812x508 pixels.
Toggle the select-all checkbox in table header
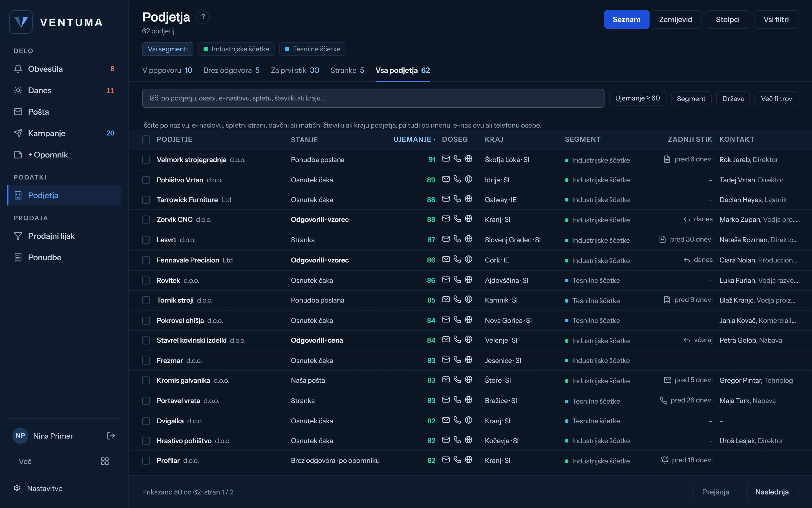[x=146, y=139]
